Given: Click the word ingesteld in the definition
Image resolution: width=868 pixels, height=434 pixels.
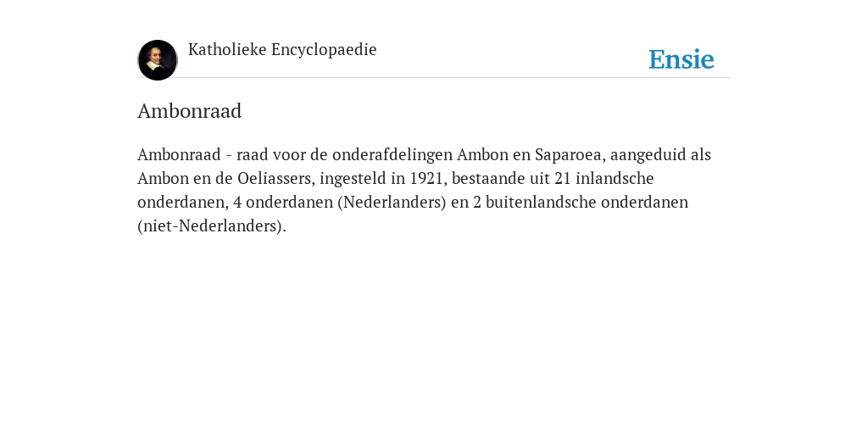Looking at the screenshot, I should coord(355,178).
